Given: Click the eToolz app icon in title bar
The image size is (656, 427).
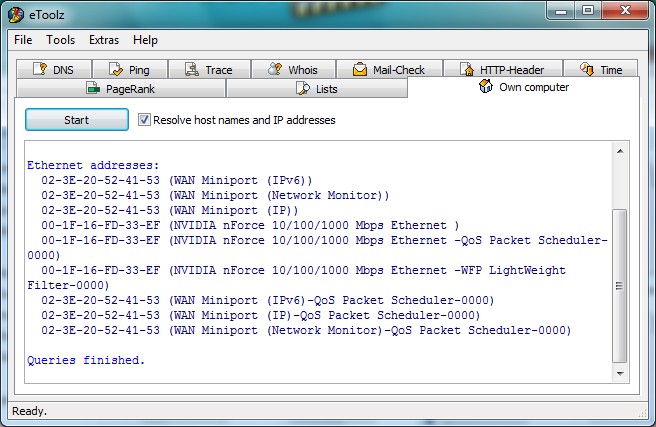Looking at the screenshot, I should pos(15,15).
